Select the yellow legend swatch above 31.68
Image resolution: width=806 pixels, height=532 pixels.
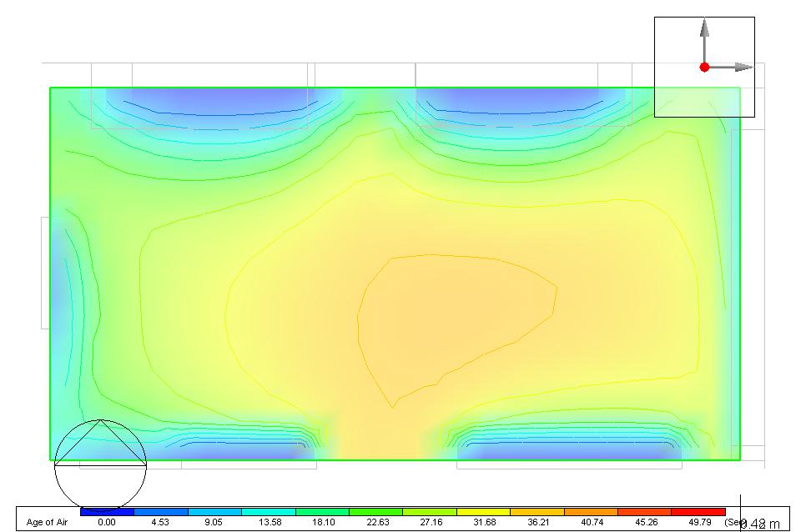point(483,512)
